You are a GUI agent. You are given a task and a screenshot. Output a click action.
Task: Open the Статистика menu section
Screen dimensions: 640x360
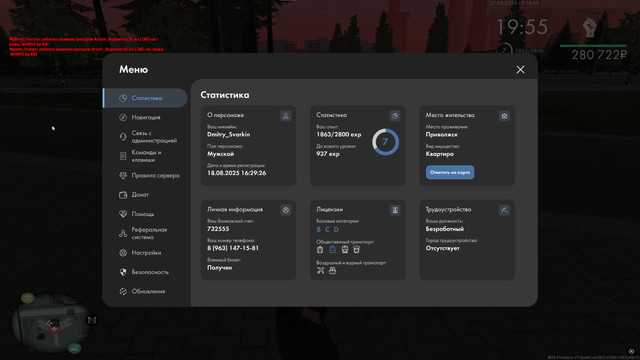[x=145, y=98]
